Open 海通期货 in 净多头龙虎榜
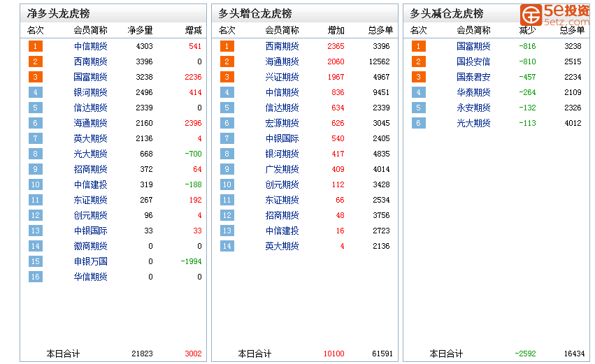This screenshot has width=595, height=364. (x=90, y=123)
